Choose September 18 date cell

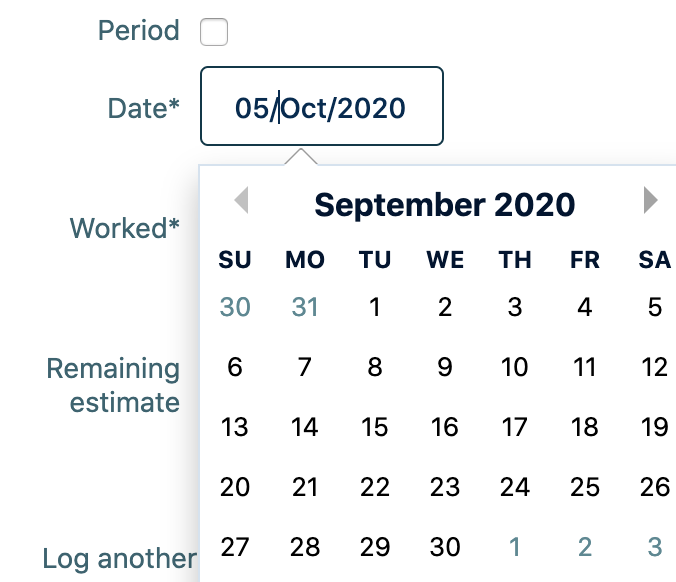[x=585, y=427]
